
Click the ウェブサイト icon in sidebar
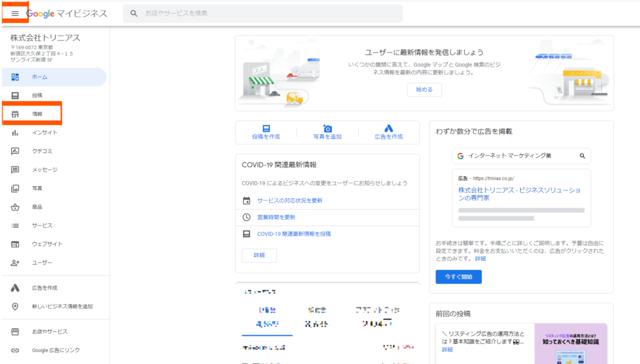coord(15,244)
